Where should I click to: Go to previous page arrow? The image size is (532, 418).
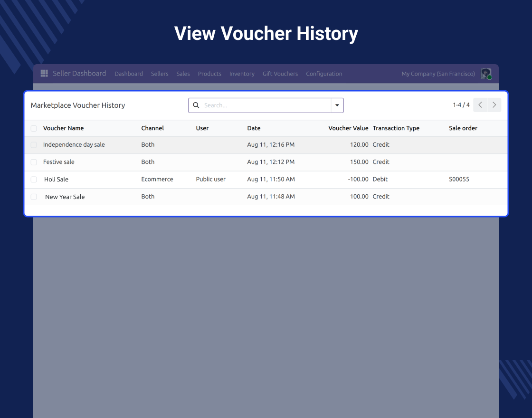click(x=480, y=105)
